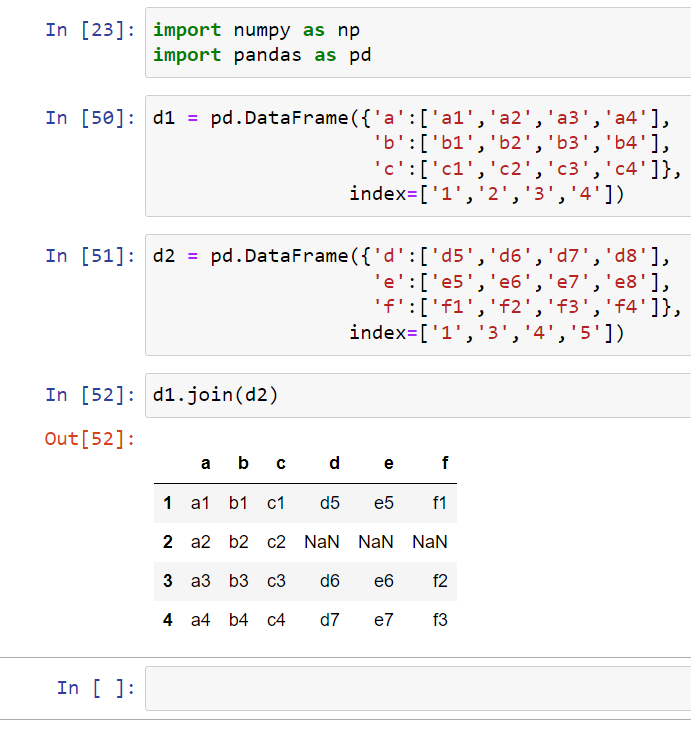Click column header 'd' in output table
The image size is (691, 729).
334,464
